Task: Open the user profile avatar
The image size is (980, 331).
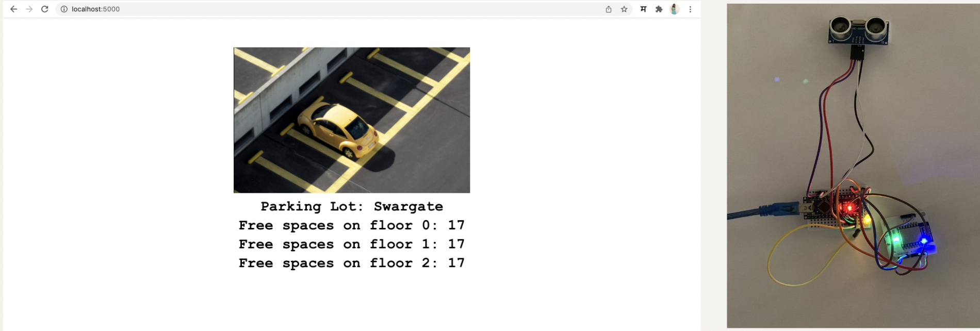Action: (674, 9)
